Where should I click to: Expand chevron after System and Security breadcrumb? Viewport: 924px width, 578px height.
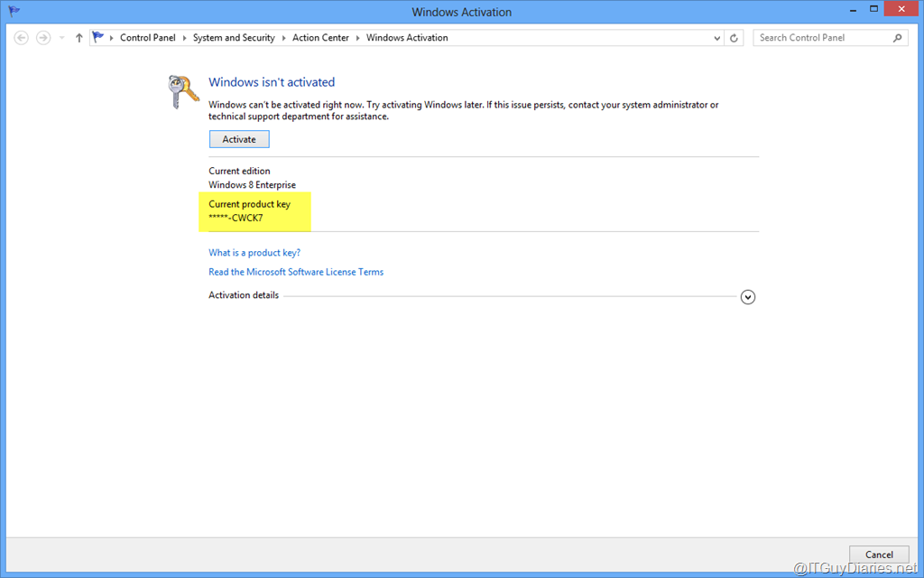coord(284,38)
